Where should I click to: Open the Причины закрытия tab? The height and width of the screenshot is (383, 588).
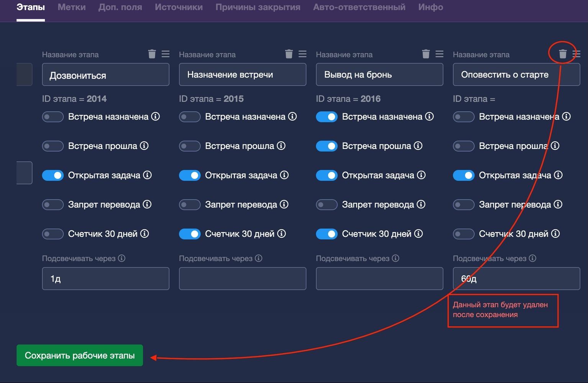tap(258, 7)
